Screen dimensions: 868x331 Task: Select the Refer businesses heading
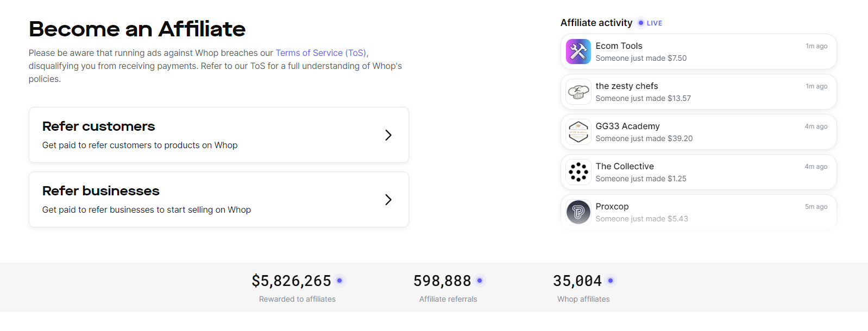point(101,191)
